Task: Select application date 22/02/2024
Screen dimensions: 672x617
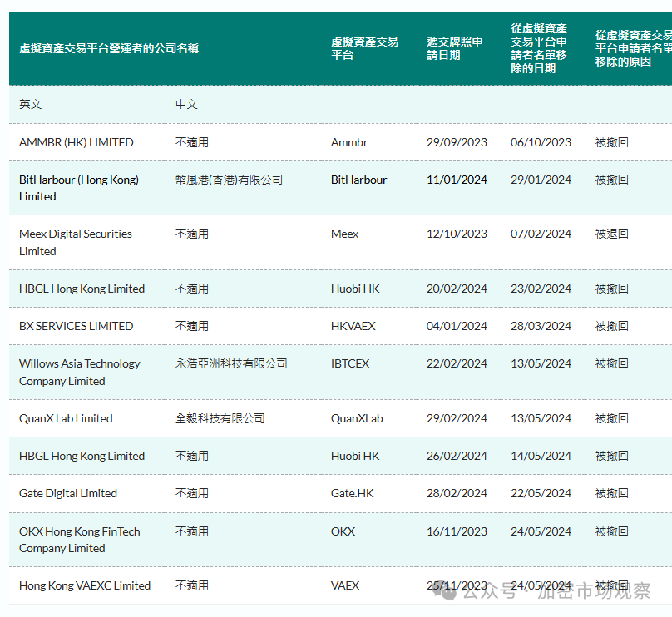Action: click(457, 363)
